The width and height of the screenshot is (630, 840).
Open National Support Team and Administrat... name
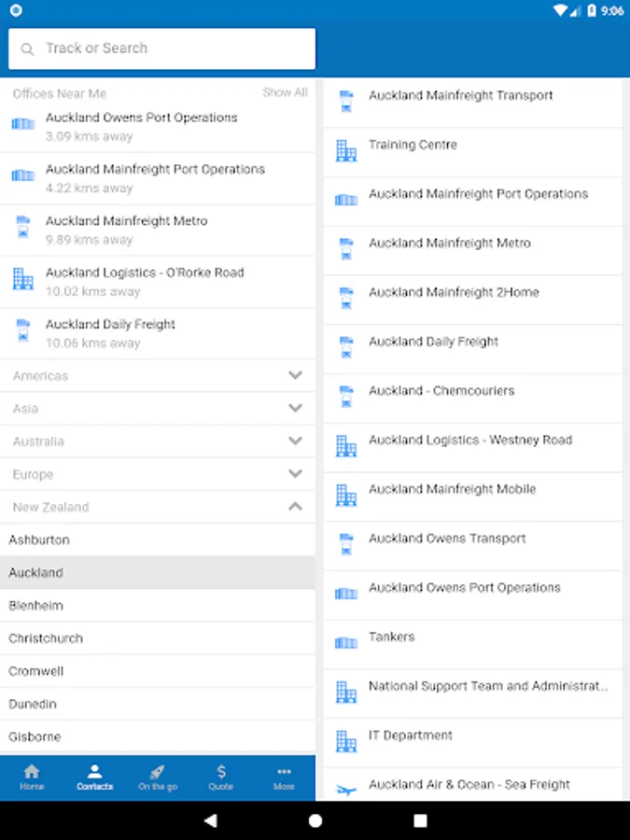[x=488, y=686]
